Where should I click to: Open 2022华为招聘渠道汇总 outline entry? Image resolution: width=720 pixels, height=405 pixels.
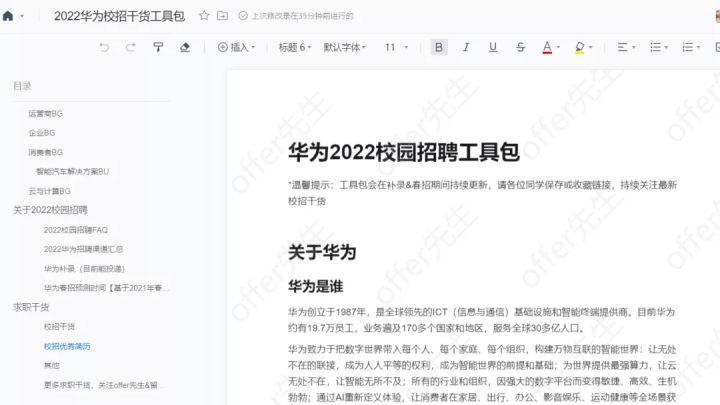point(83,249)
